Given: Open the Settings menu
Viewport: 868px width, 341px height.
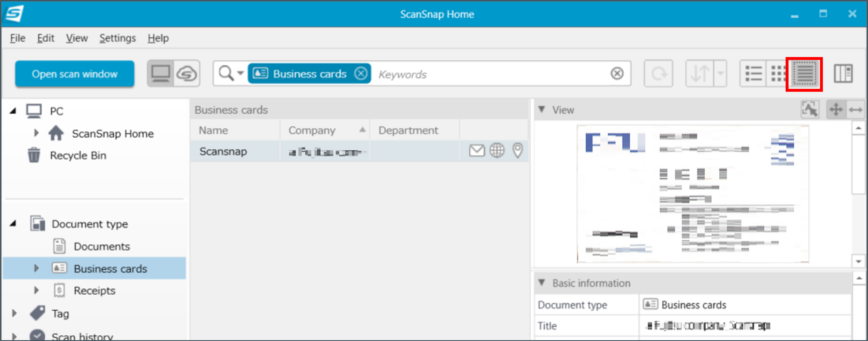Looking at the screenshot, I should [118, 38].
